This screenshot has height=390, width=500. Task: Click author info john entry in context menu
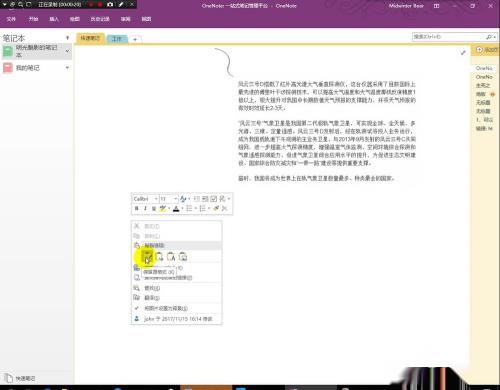click(176, 319)
